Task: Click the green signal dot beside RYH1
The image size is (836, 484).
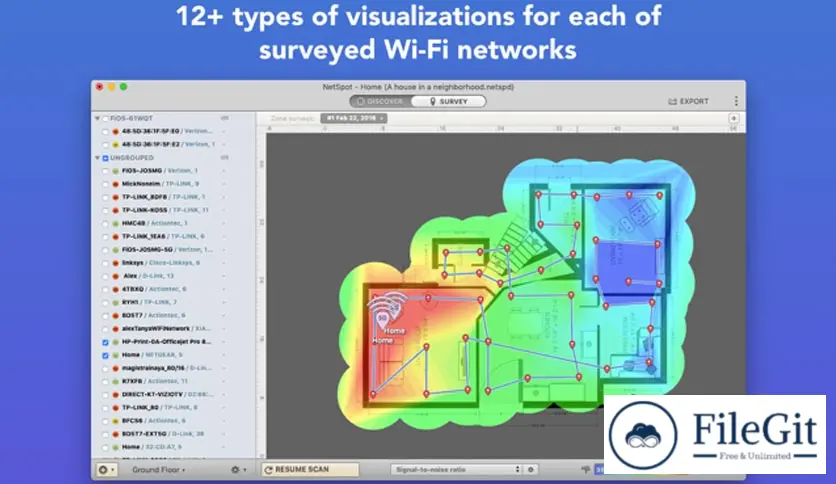Action: [x=115, y=303]
